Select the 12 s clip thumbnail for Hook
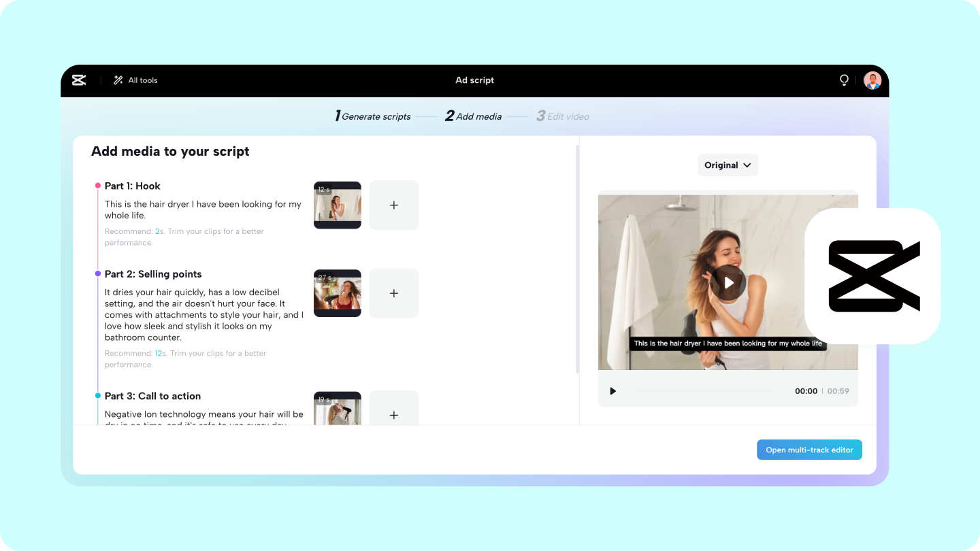The image size is (980, 551). (338, 205)
